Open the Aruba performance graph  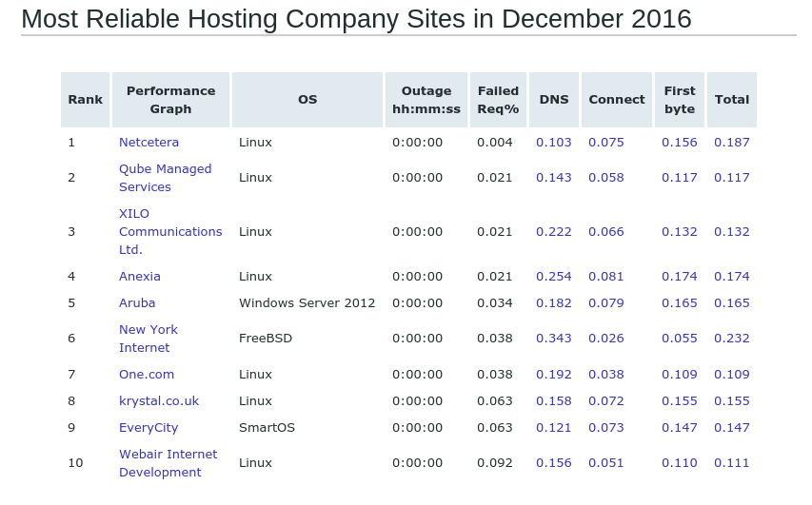(137, 302)
